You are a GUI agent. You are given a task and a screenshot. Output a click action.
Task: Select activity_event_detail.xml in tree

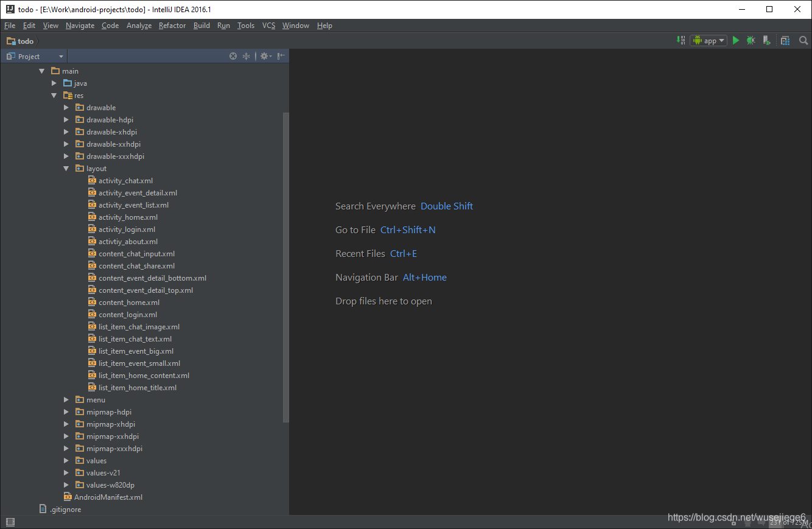coord(138,193)
